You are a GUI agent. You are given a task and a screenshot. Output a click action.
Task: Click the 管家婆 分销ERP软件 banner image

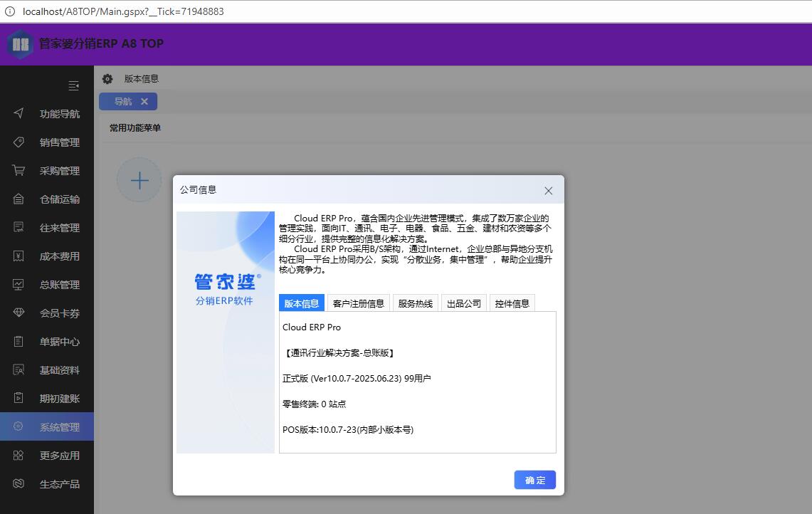[226, 332]
